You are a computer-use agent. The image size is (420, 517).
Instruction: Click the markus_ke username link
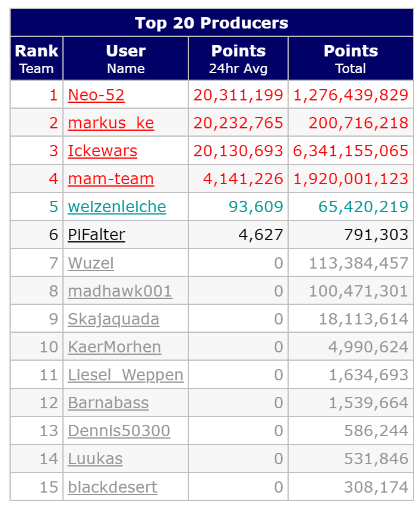click(x=110, y=123)
